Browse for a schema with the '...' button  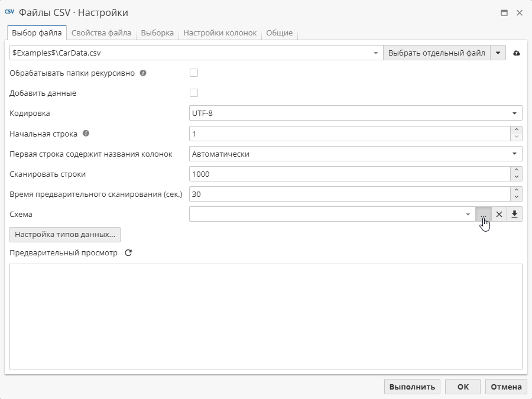coord(484,214)
